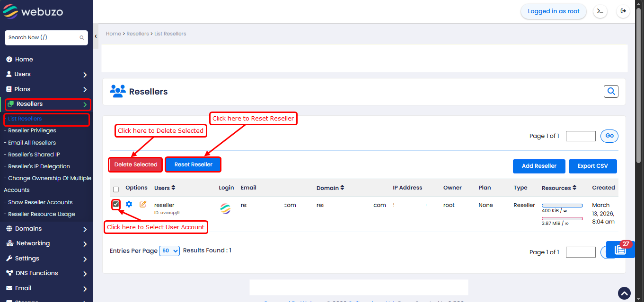Image resolution: width=644 pixels, height=302 pixels.
Task: Toggle the select-all checkbox in table header
Action: 116,190
